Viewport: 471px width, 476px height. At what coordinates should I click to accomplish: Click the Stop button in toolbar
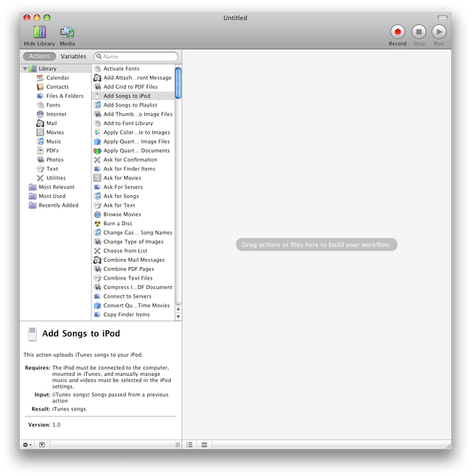(x=419, y=32)
